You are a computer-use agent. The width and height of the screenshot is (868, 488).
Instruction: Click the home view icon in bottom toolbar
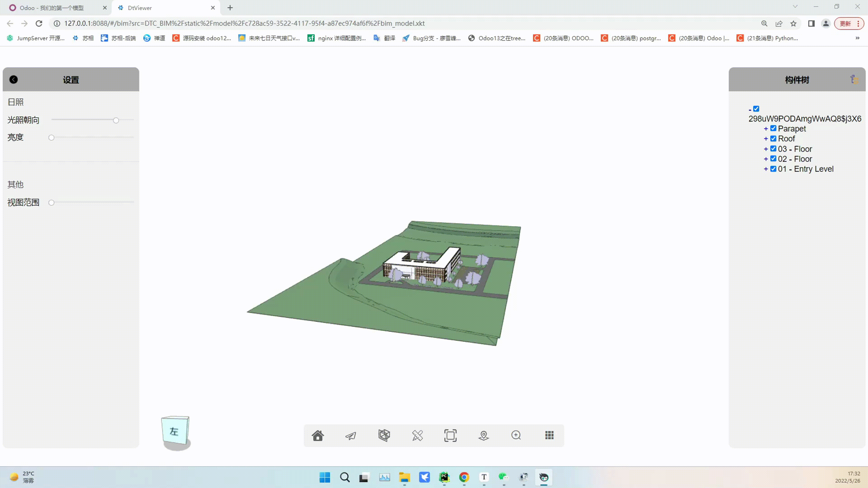pos(318,435)
